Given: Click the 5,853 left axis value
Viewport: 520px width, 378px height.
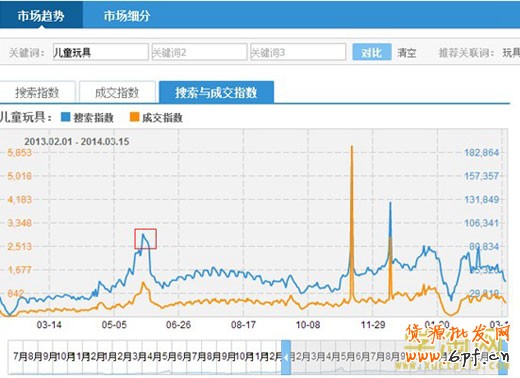Looking at the screenshot, I should pos(19,153).
